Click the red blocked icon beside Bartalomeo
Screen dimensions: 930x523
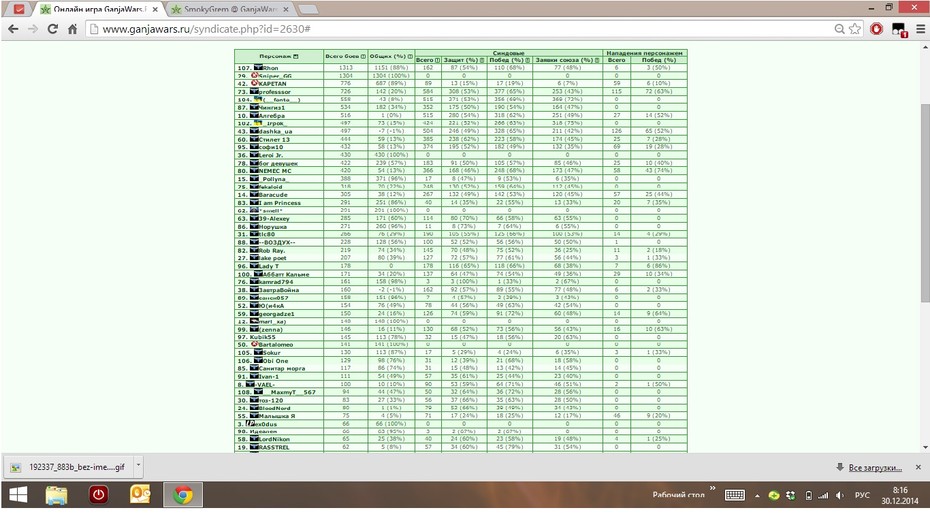254,344
